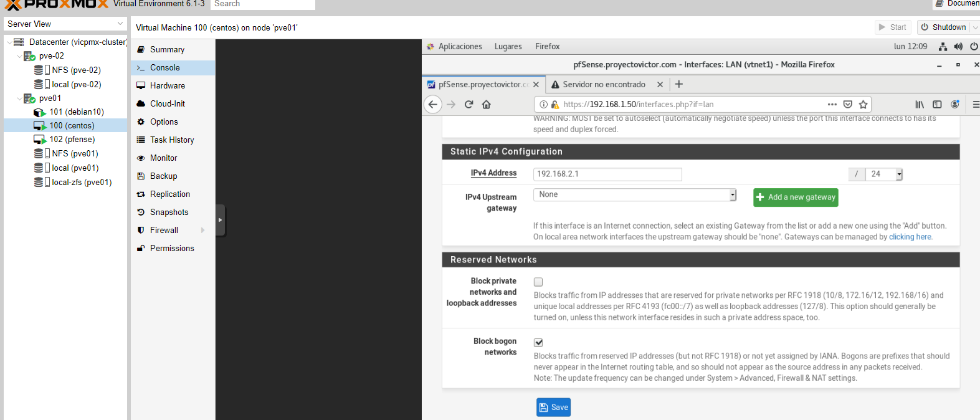
Task: Open the Documentation button
Action: (957, 4)
